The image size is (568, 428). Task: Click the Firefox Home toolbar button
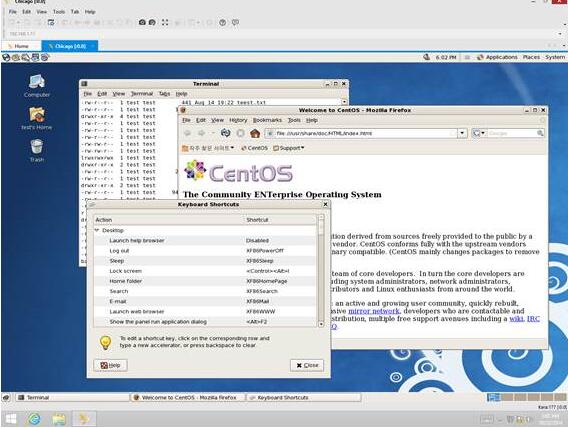coord(255,133)
